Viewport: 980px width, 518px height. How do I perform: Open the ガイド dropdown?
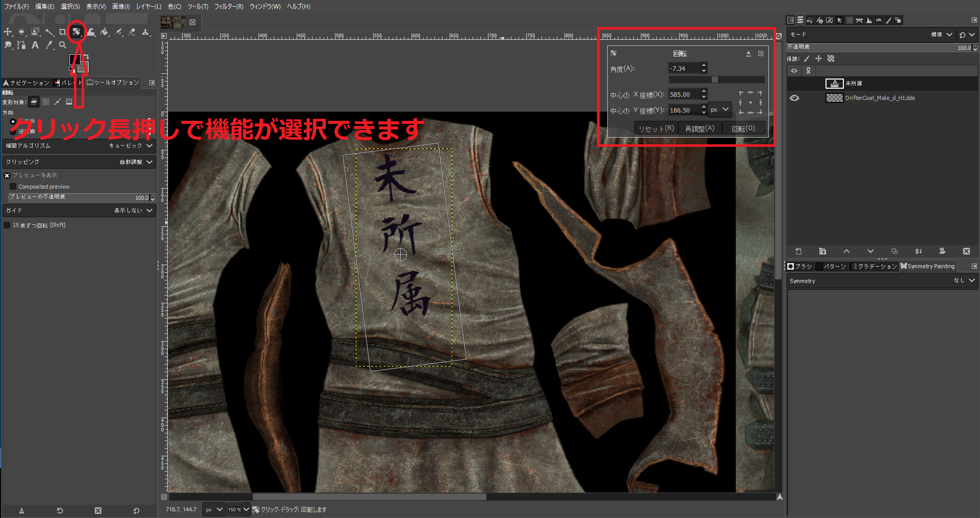pyautogui.click(x=79, y=211)
